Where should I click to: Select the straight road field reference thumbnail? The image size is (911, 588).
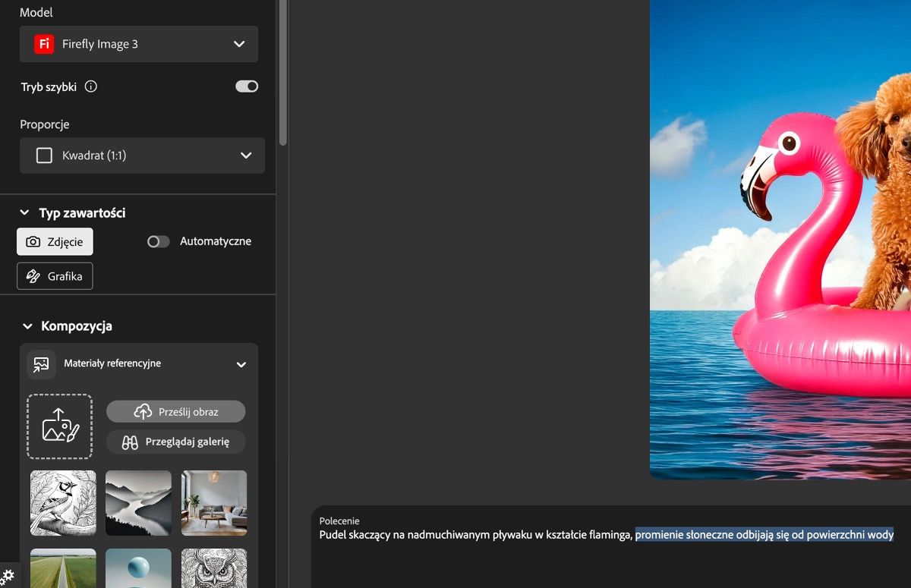(63, 568)
